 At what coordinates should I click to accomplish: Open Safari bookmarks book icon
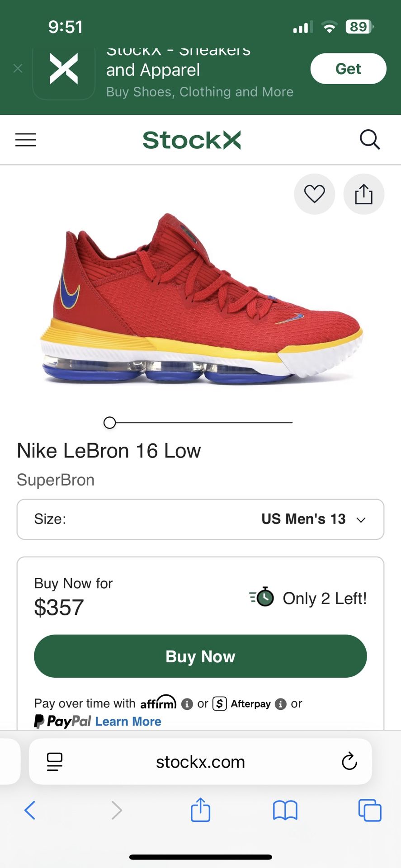[x=285, y=810]
